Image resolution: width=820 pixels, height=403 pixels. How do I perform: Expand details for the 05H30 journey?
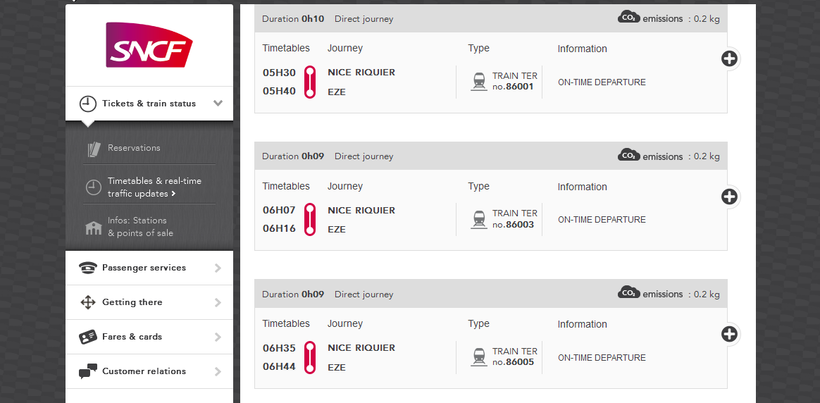point(729,59)
